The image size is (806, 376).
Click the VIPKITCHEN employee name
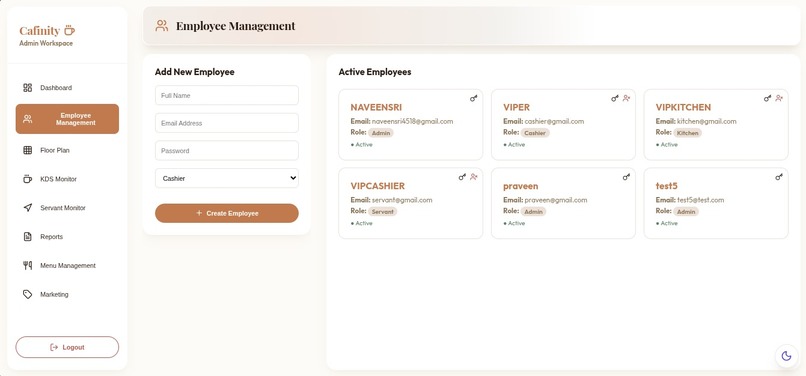click(683, 108)
